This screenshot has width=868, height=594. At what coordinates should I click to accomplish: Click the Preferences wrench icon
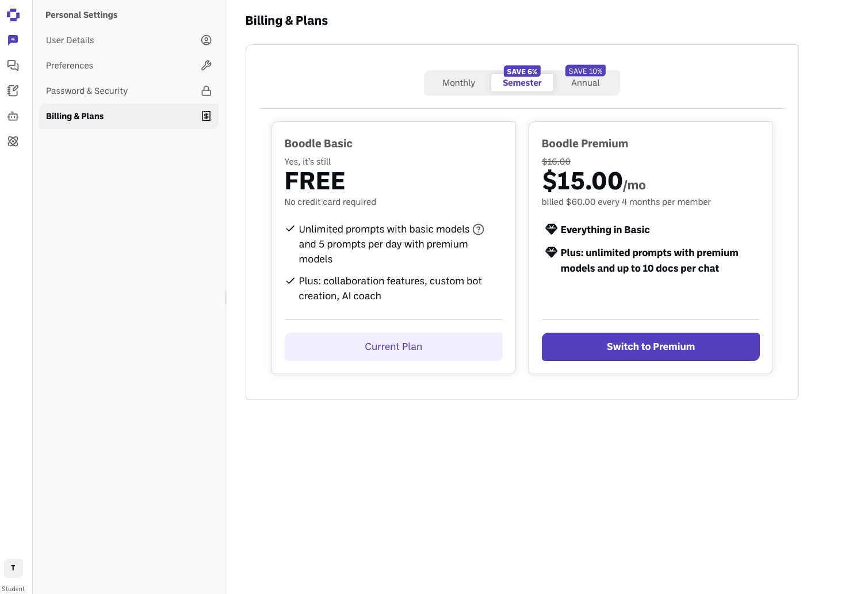pos(207,66)
